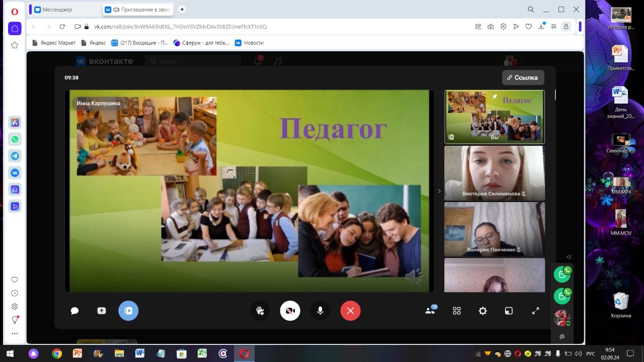Open Яндекс Маркет bookmark
Image resolution: width=644 pixels, height=362 pixels.
pos(54,43)
